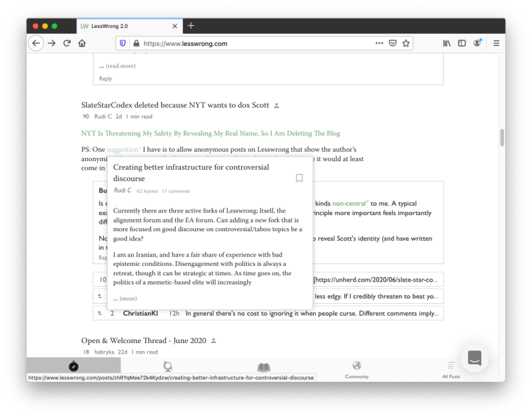
Task: Save page to Pocket icon
Action: tap(393, 43)
